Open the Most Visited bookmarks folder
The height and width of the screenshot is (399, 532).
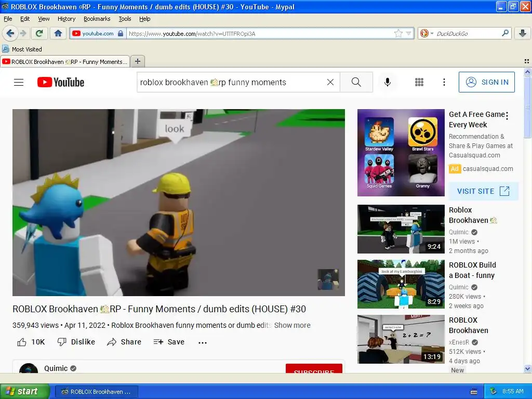pos(22,49)
